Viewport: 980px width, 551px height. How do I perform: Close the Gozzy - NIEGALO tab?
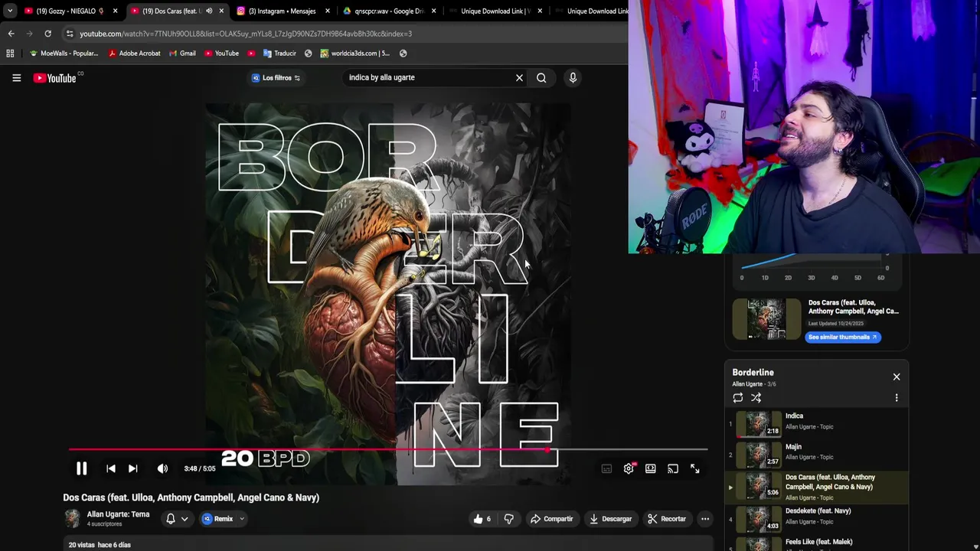coord(115,11)
